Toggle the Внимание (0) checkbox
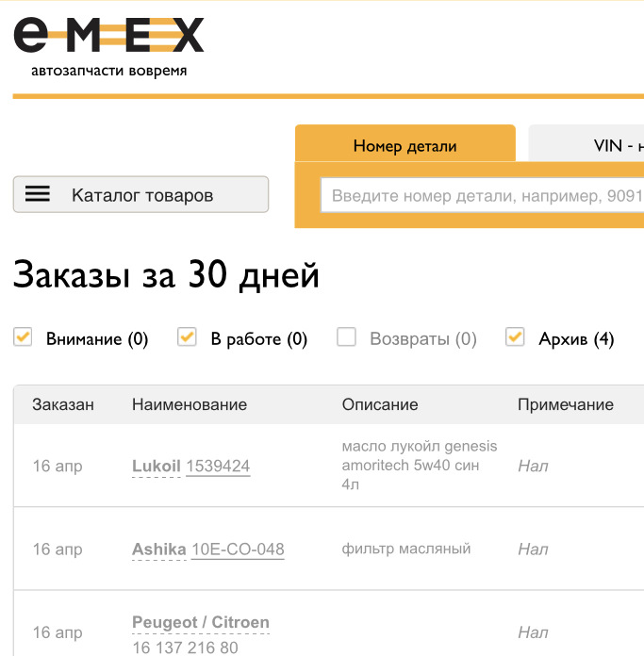644x656 pixels. 23,337
